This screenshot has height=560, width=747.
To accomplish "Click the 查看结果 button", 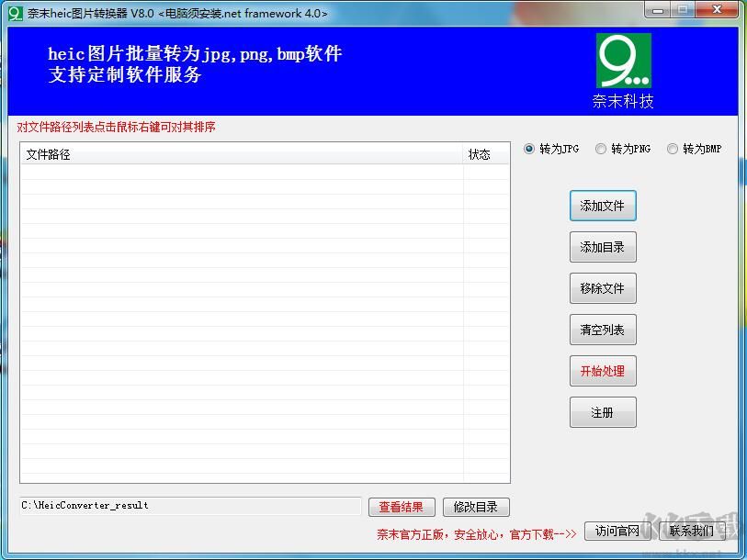I will point(402,507).
